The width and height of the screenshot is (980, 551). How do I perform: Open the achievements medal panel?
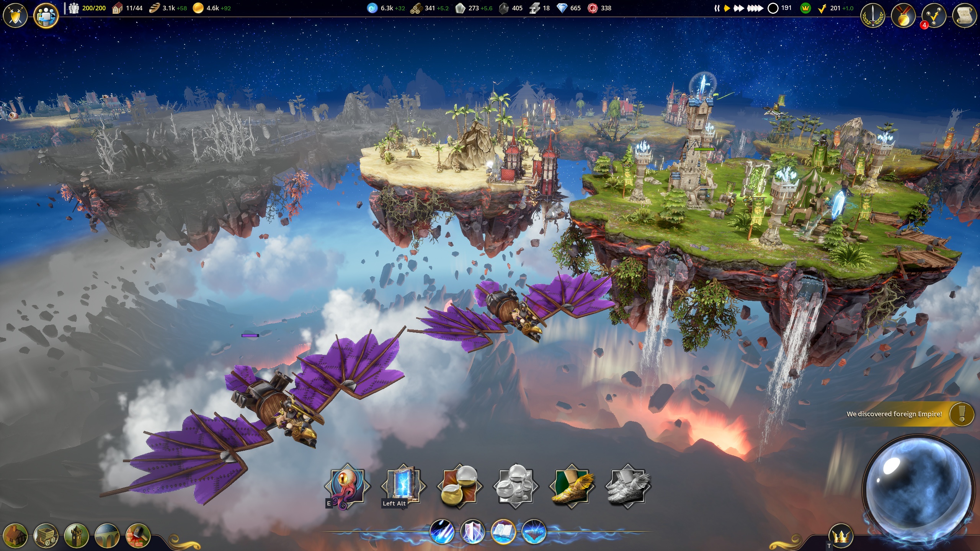pyautogui.click(x=904, y=15)
